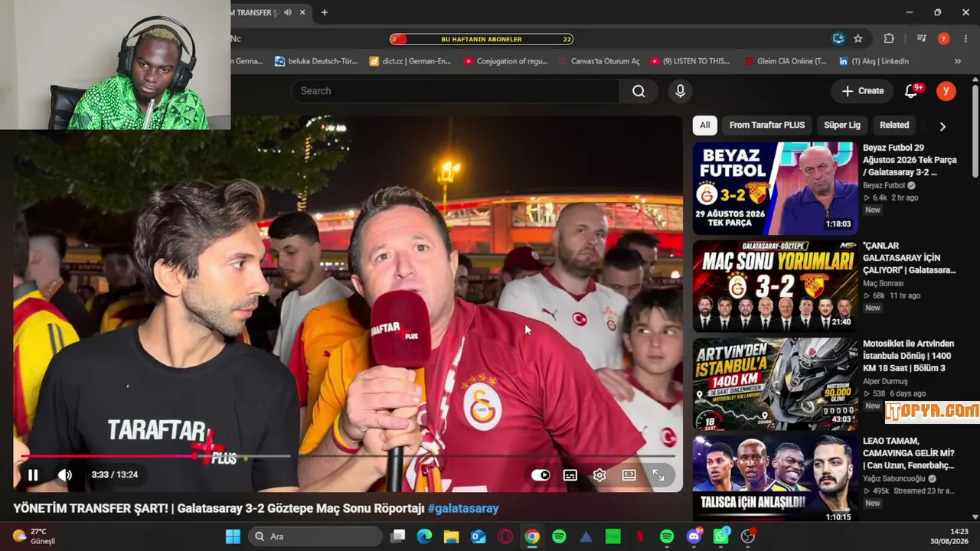The image size is (980, 551).
Task: Visit the Yağız Sabuncuoğlu channel name
Action: coord(894,479)
